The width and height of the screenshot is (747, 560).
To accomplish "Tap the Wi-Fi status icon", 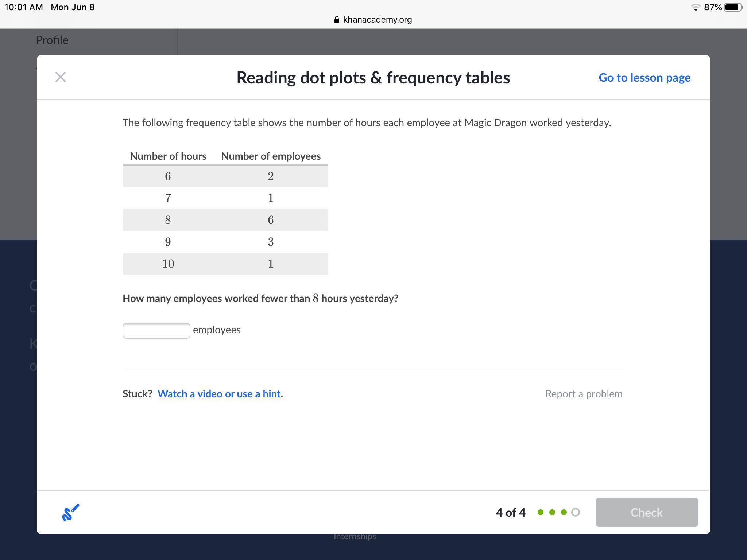I will coord(696,7).
